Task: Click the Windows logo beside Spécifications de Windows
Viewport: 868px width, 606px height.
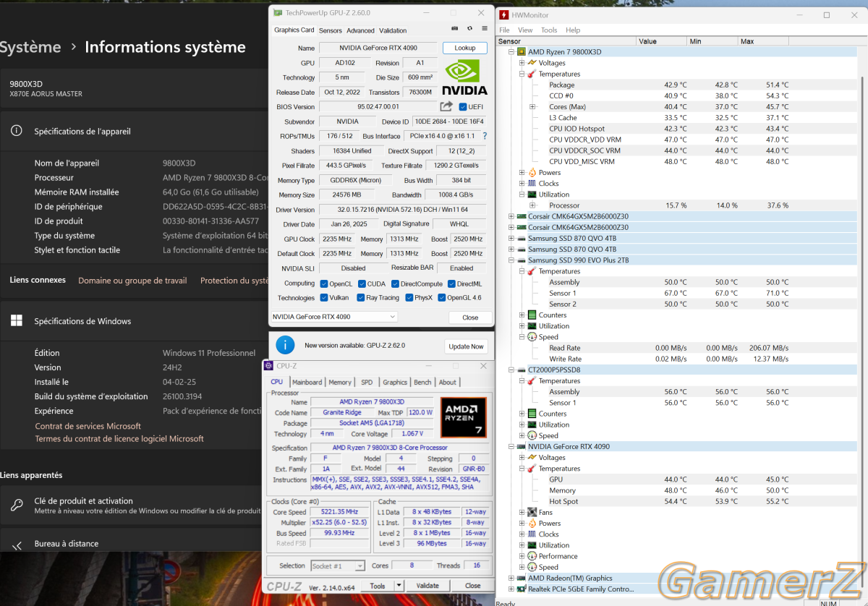Action: pyautogui.click(x=17, y=321)
